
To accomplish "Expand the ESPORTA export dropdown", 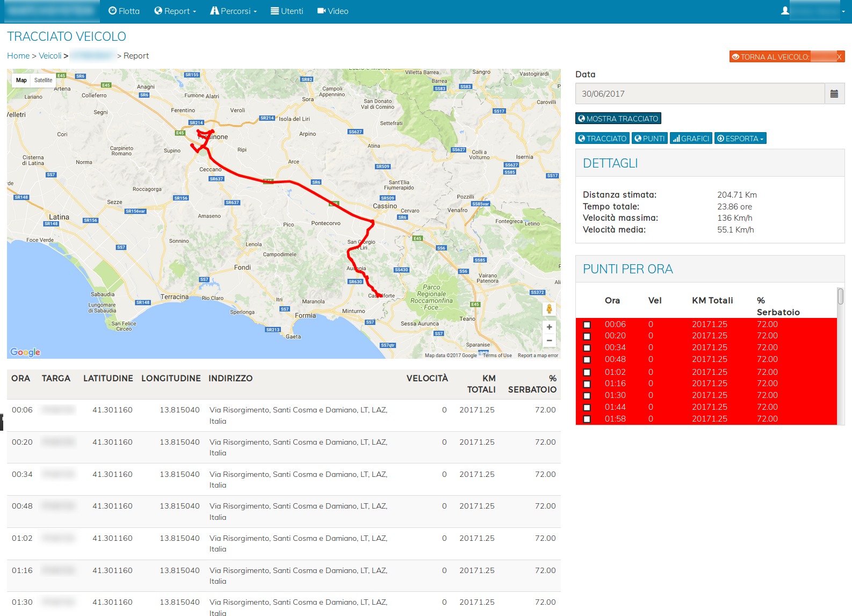I will pyautogui.click(x=740, y=139).
